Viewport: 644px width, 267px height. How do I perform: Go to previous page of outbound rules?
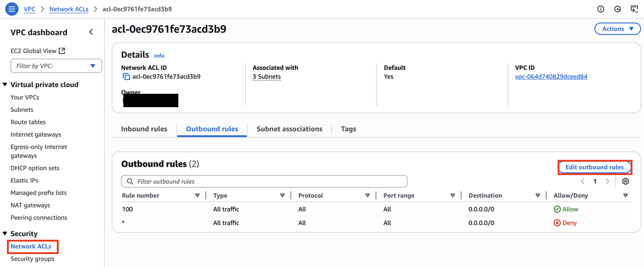point(583,182)
